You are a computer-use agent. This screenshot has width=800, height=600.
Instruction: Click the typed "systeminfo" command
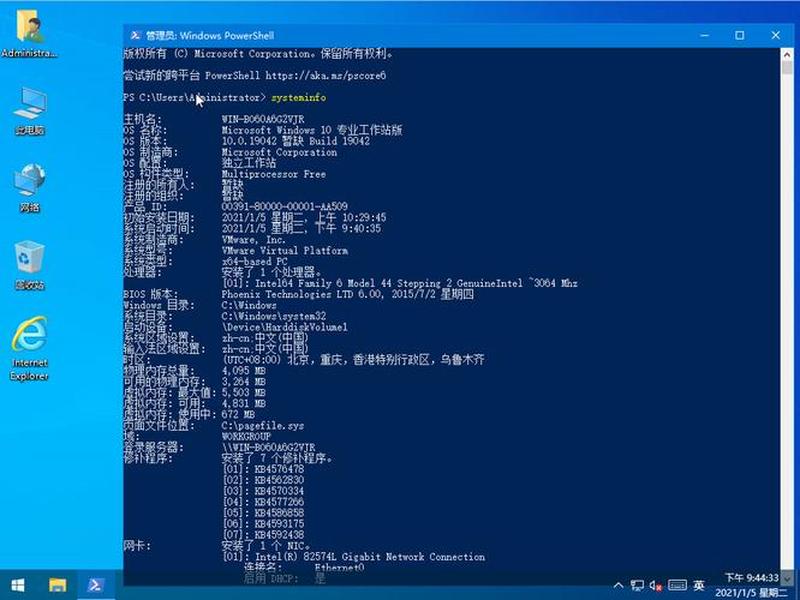298,97
